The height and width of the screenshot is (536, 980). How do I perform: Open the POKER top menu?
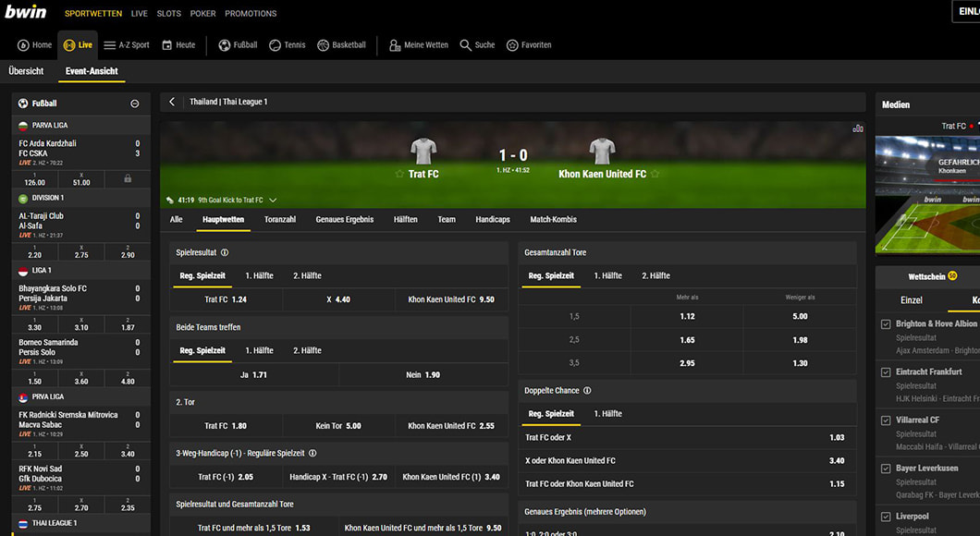(203, 13)
